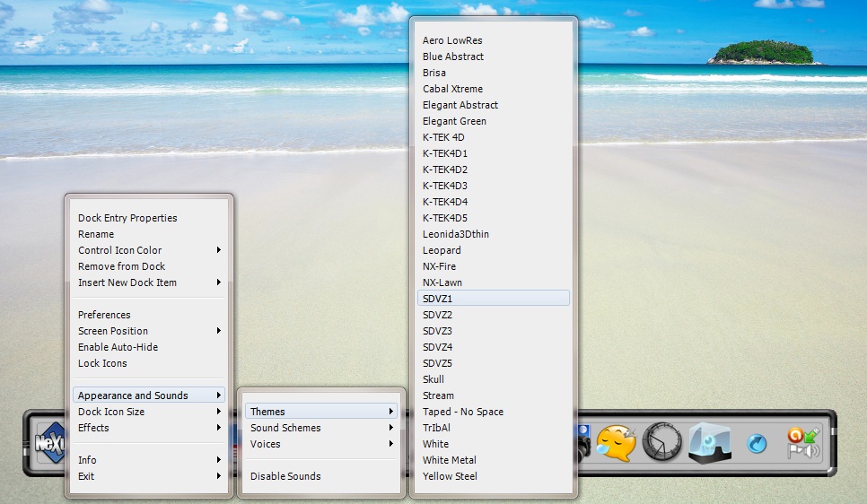Image resolution: width=867 pixels, height=504 pixels.
Task: Click Remove from Dock
Action: 121,266
